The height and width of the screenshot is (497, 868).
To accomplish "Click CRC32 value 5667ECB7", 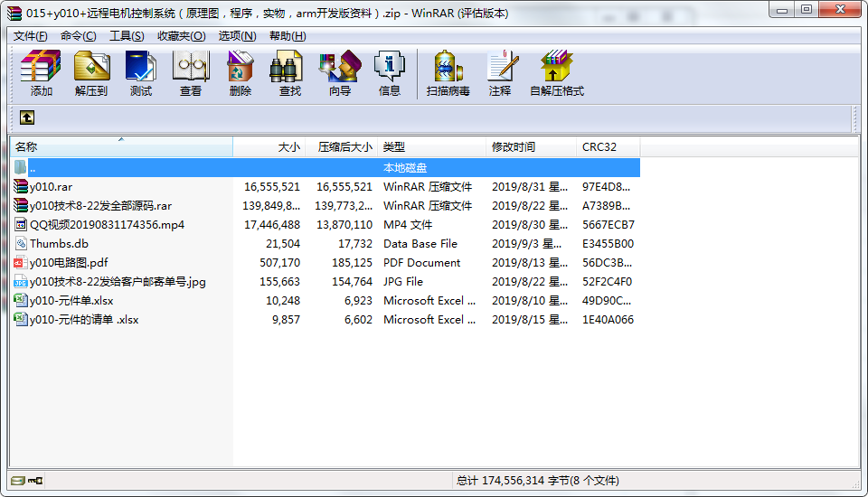I will [x=608, y=225].
